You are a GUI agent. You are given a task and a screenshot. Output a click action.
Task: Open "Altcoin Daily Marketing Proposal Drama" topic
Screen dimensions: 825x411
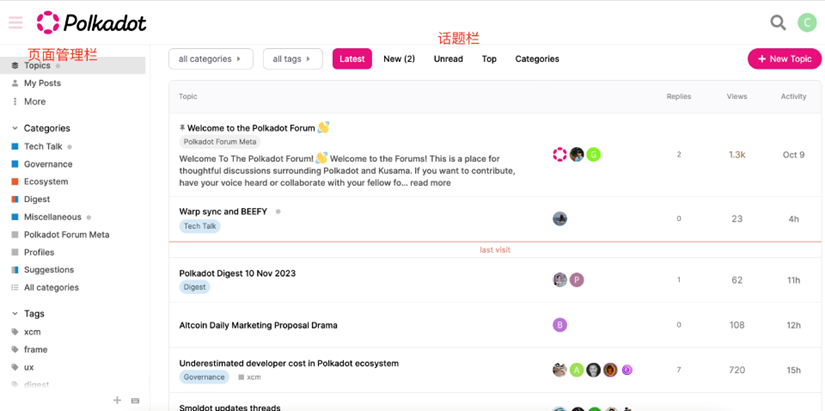258,325
